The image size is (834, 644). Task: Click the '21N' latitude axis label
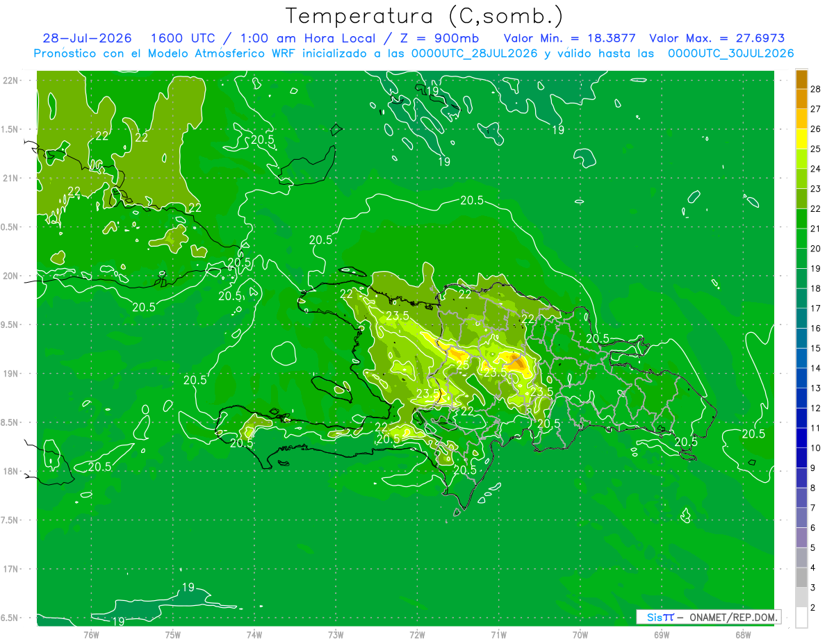tap(10, 178)
